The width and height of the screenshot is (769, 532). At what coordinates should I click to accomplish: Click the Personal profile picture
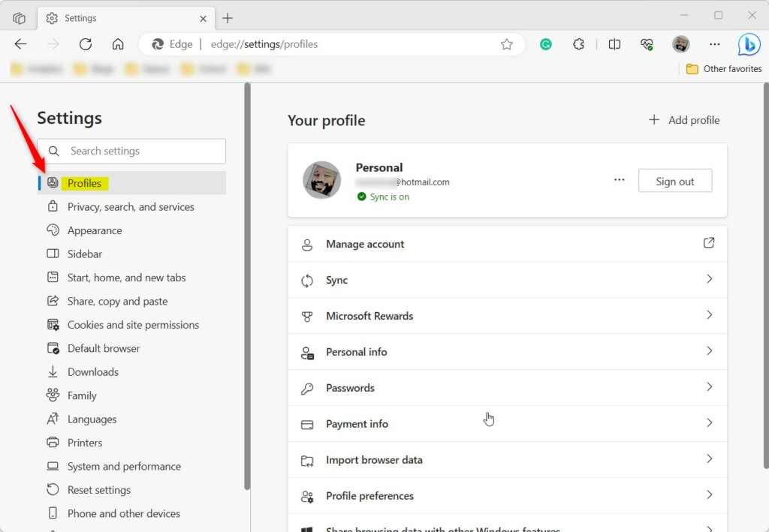coord(321,180)
